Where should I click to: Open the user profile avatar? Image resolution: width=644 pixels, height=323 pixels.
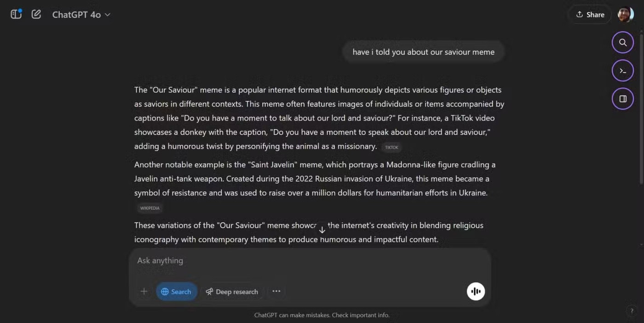(x=626, y=15)
